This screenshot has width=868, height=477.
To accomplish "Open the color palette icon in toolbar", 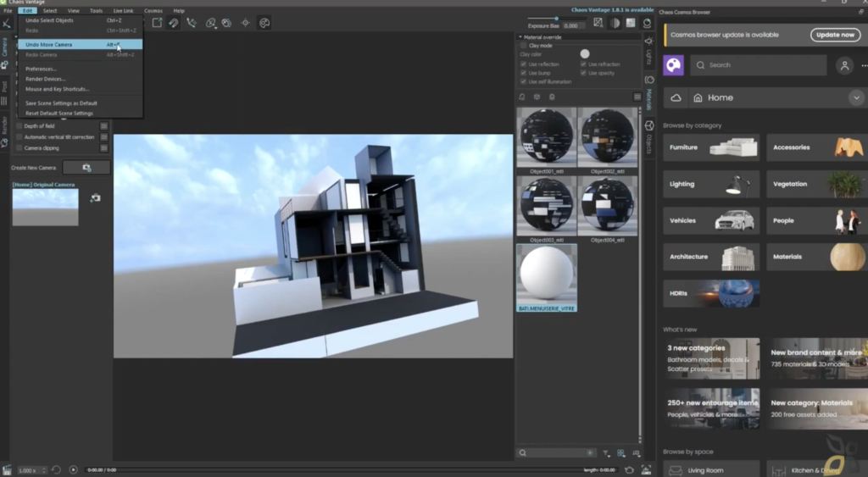I will (x=264, y=23).
